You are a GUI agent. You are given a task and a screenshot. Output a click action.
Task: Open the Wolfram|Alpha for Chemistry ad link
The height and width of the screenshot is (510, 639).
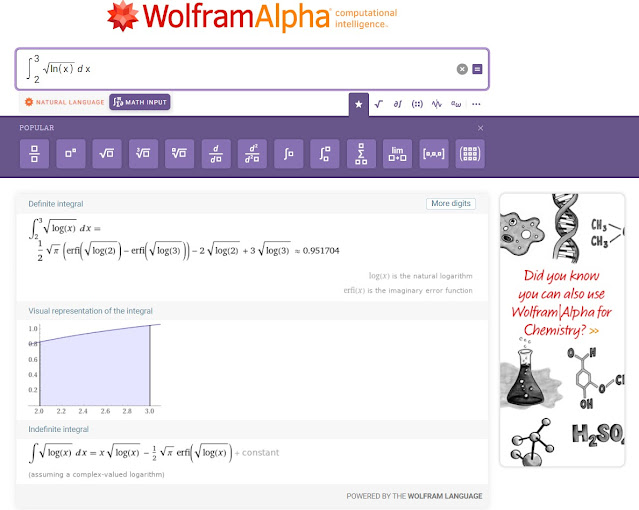tap(562, 303)
